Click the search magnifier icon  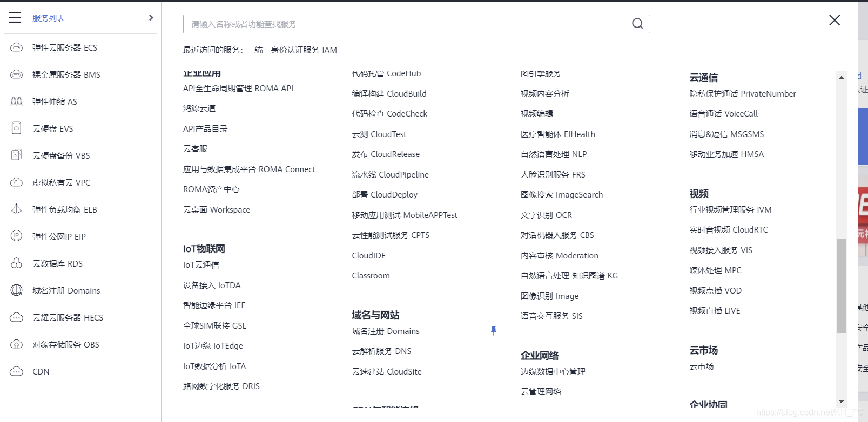click(x=637, y=24)
